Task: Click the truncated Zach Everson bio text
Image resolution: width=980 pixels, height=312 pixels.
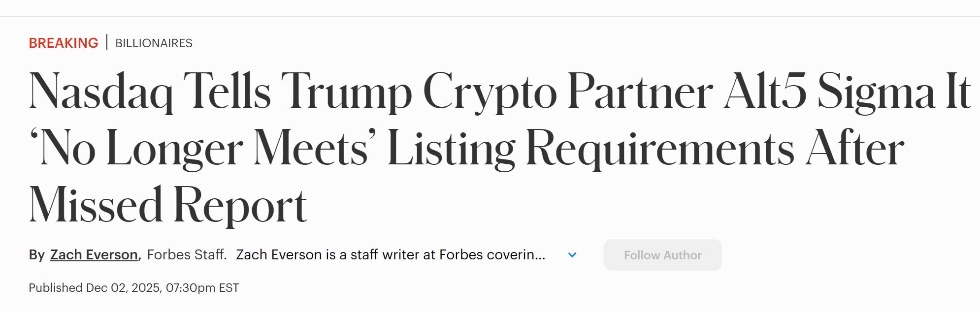Action: (x=390, y=255)
